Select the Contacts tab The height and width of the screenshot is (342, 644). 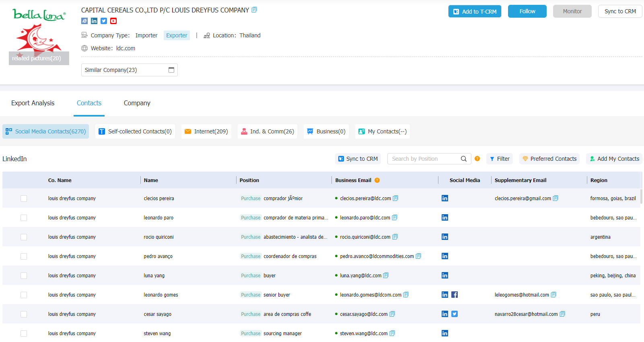coord(89,103)
